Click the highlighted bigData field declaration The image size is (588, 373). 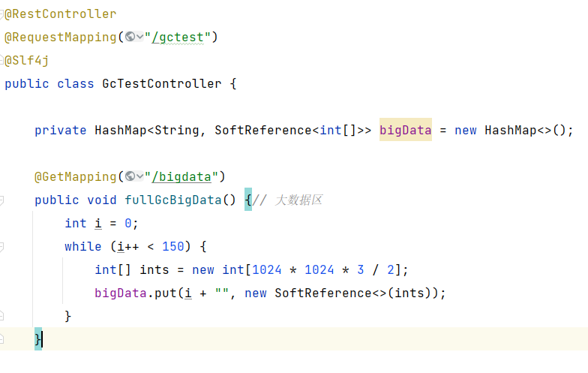(x=405, y=130)
